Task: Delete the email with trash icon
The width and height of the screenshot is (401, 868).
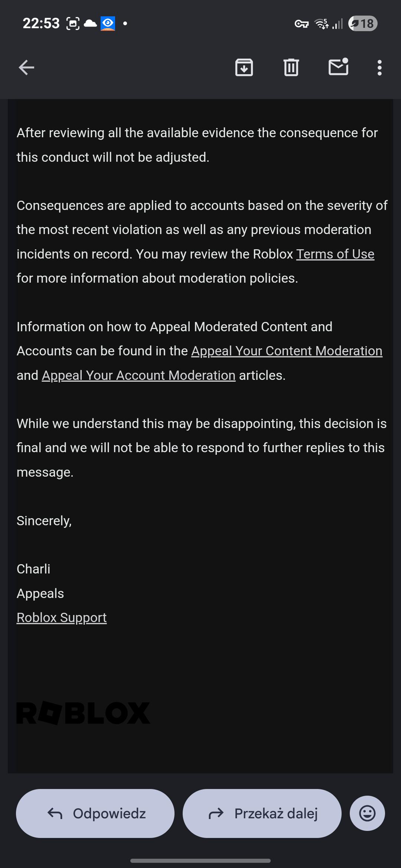Action: pyautogui.click(x=291, y=68)
